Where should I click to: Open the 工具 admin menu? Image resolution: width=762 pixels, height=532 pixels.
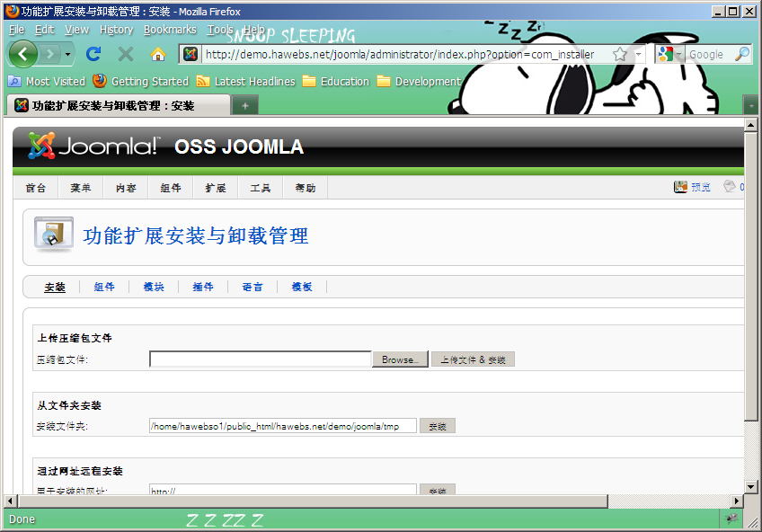click(261, 188)
